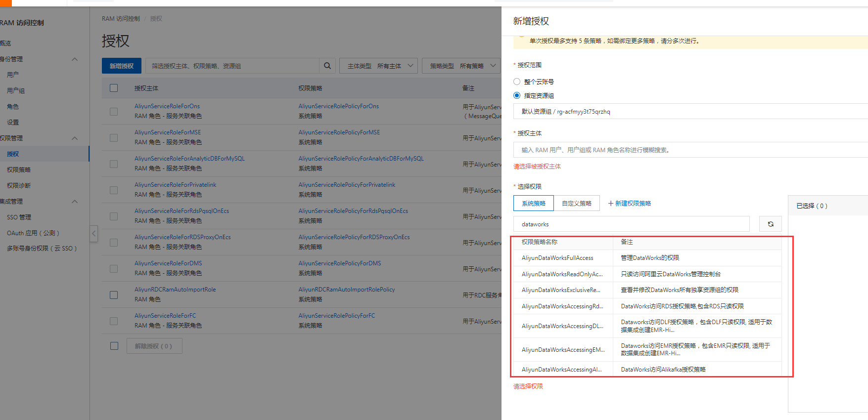This screenshot has height=420, width=868.
Task: Select the AliyunDataWorksAccessingAl... policy row
Action: click(x=647, y=370)
